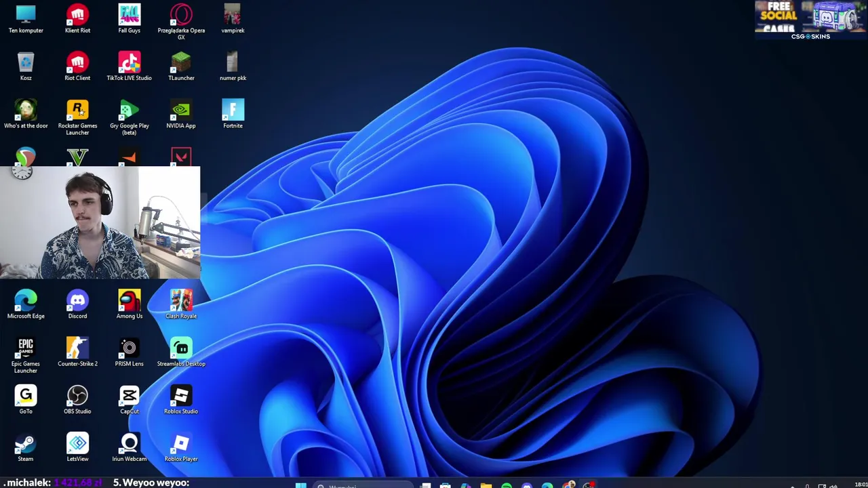Open Przeglądarka Opera GX shortcut
This screenshot has height=488, width=868.
(x=181, y=22)
